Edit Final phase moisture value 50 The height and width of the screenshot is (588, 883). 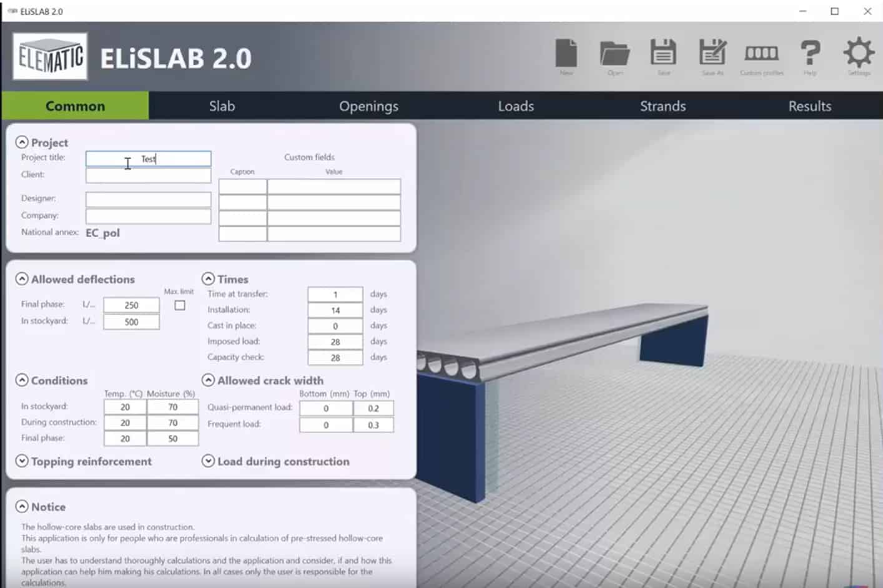173,439
